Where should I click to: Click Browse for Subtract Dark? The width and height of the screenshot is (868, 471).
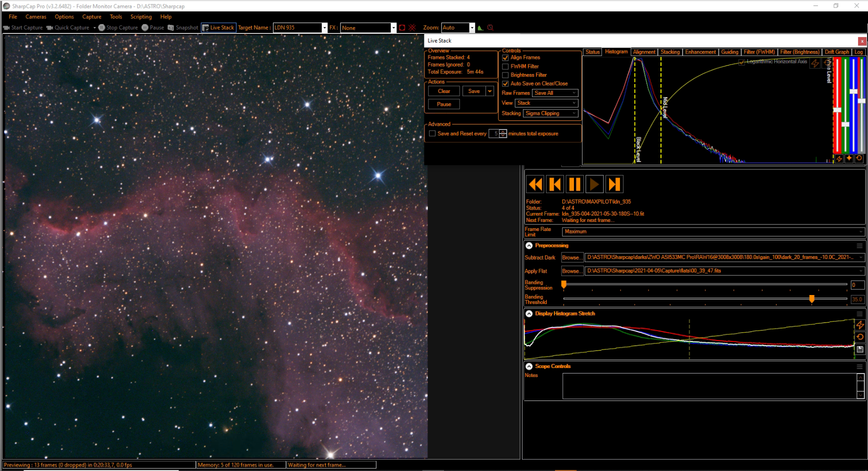(x=572, y=257)
